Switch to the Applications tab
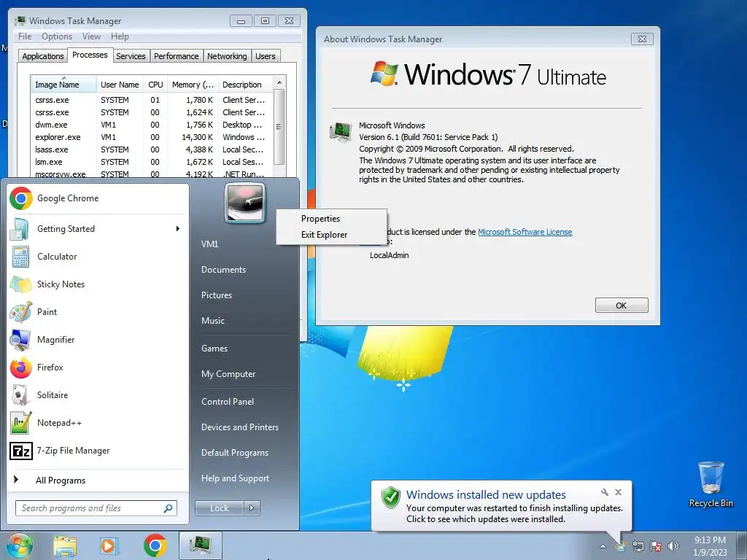 43,56
